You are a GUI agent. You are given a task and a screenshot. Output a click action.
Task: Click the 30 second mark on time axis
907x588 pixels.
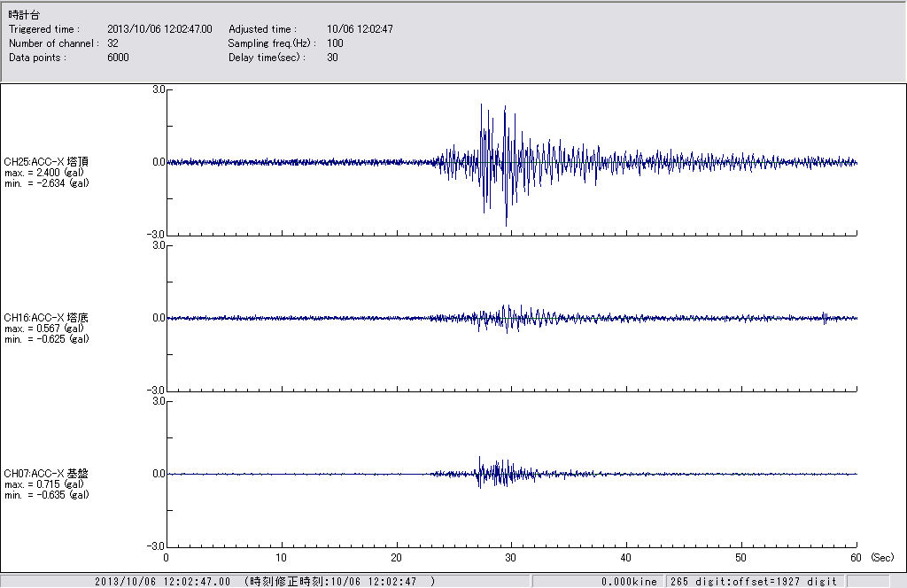pos(511,559)
